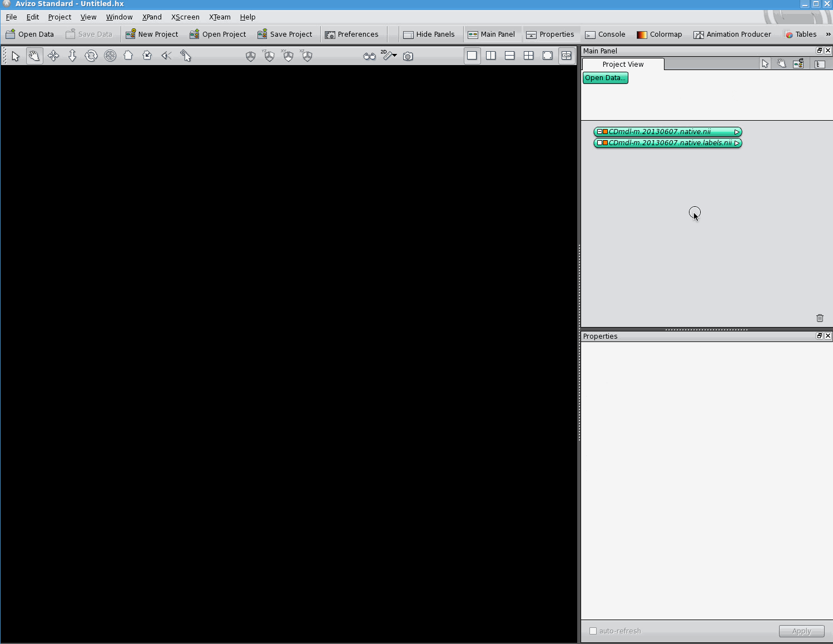Undock the Properties panel
Screen dimensions: 833x644
coord(819,336)
